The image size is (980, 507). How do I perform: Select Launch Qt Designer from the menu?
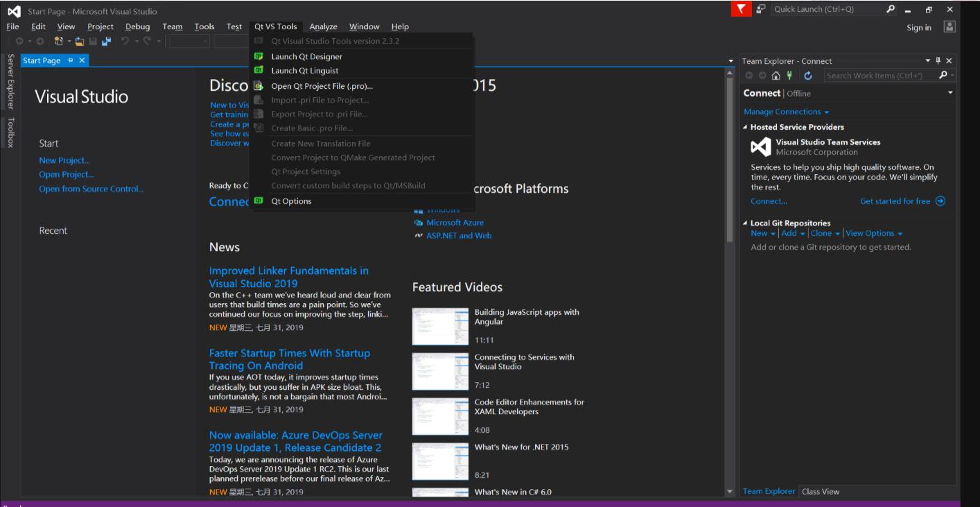click(x=306, y=56)
